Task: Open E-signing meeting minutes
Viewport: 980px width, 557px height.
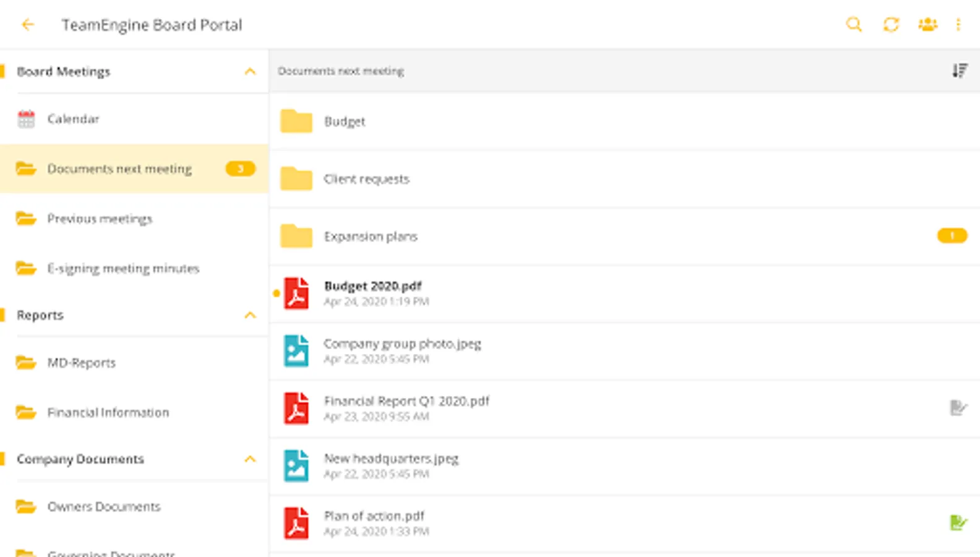Action: [x=123, y=269]
